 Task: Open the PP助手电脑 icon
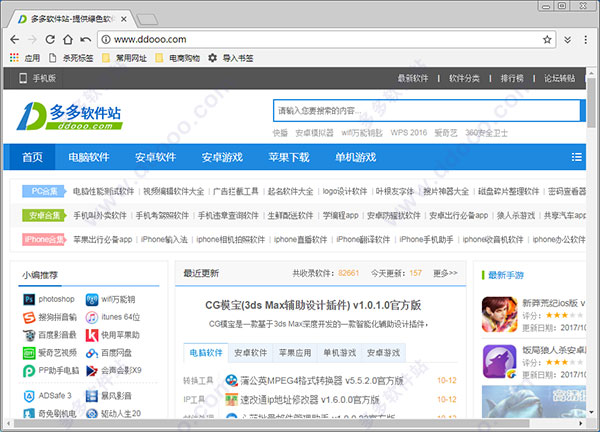click(x=29, y=370)
